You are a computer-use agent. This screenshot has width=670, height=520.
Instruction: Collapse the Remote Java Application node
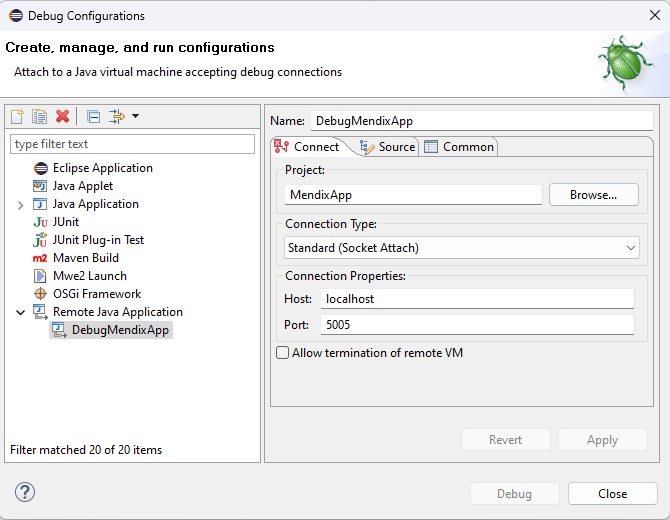click(x=21, y=313)
